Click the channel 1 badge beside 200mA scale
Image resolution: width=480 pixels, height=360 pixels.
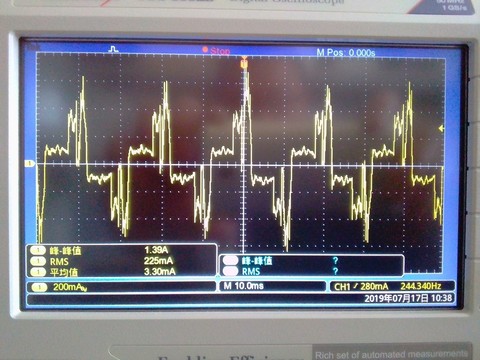tap(40, 287)
